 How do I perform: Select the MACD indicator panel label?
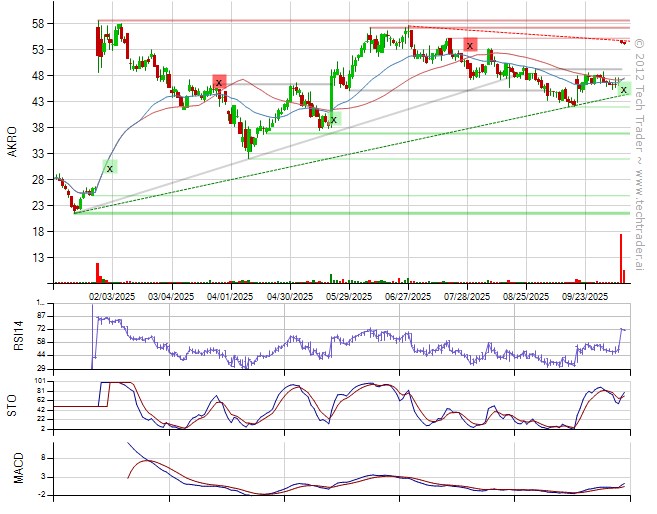point(12,467)
